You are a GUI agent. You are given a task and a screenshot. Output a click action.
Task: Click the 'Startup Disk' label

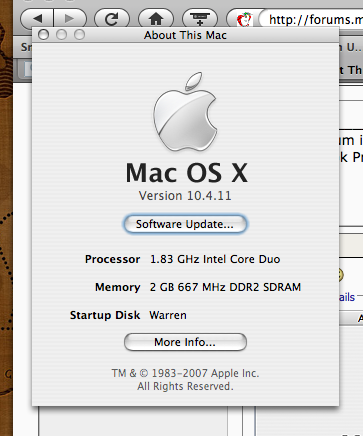coord(105,315)
